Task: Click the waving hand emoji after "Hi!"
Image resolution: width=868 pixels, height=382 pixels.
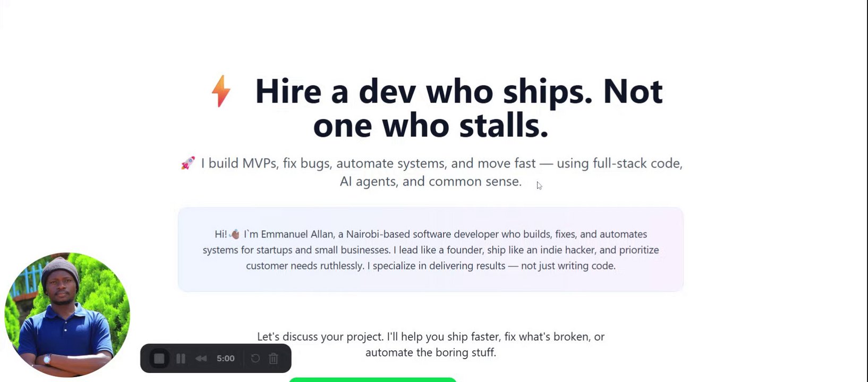Action: pos(235,234)
